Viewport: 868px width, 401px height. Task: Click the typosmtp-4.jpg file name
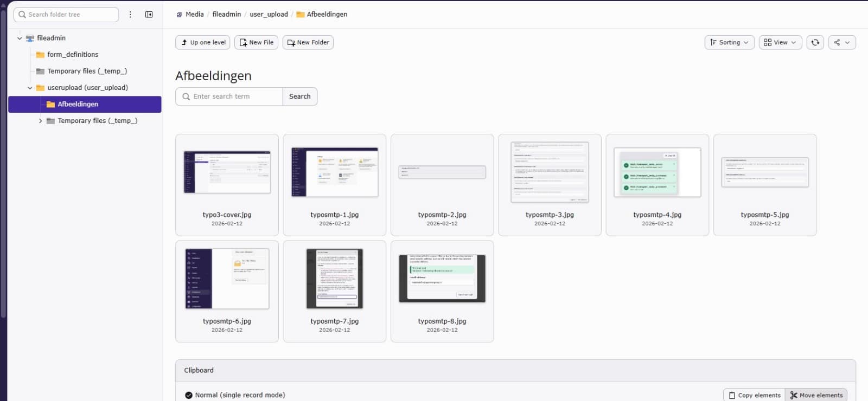point(658,215)
